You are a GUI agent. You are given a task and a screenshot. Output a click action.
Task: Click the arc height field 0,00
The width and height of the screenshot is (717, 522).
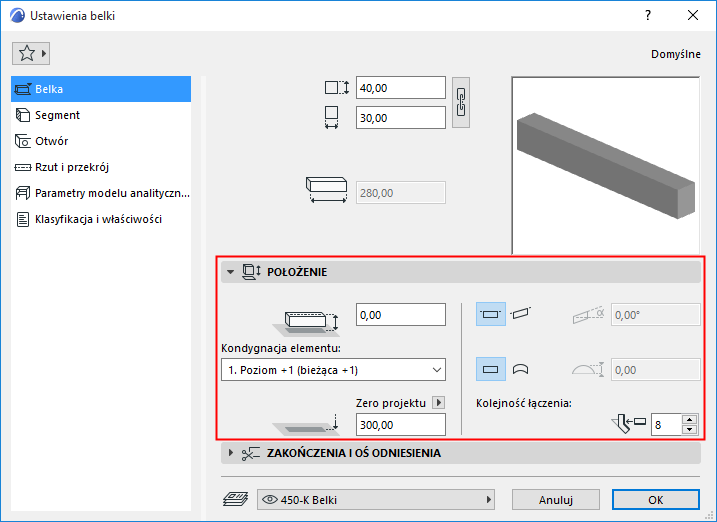click(x=656, y=370)
